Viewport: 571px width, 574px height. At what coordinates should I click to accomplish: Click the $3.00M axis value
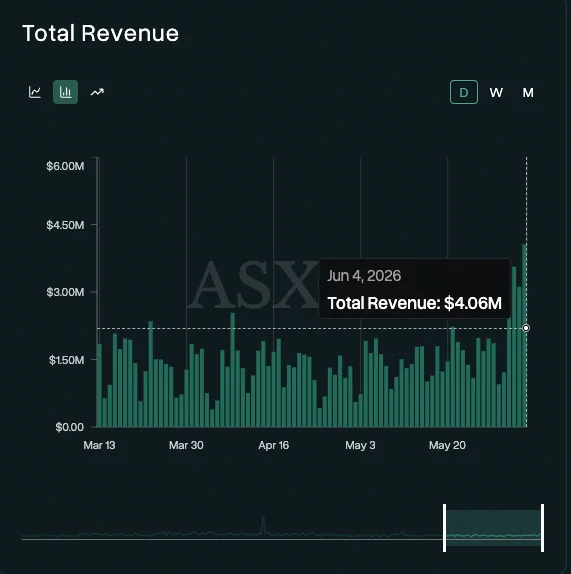[x=65, y=292]
